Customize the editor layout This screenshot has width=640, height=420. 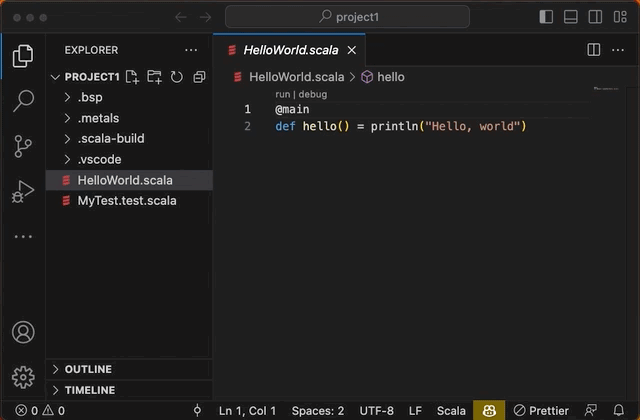(620, 17)
